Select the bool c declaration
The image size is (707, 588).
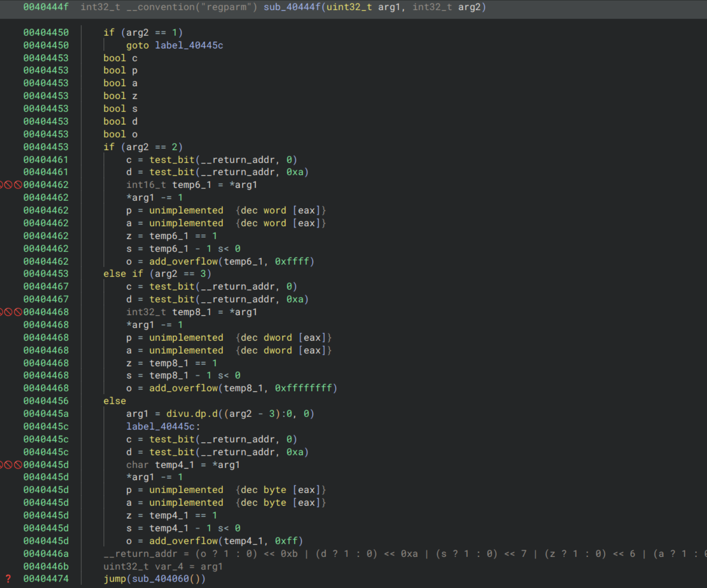coord(120,58)
